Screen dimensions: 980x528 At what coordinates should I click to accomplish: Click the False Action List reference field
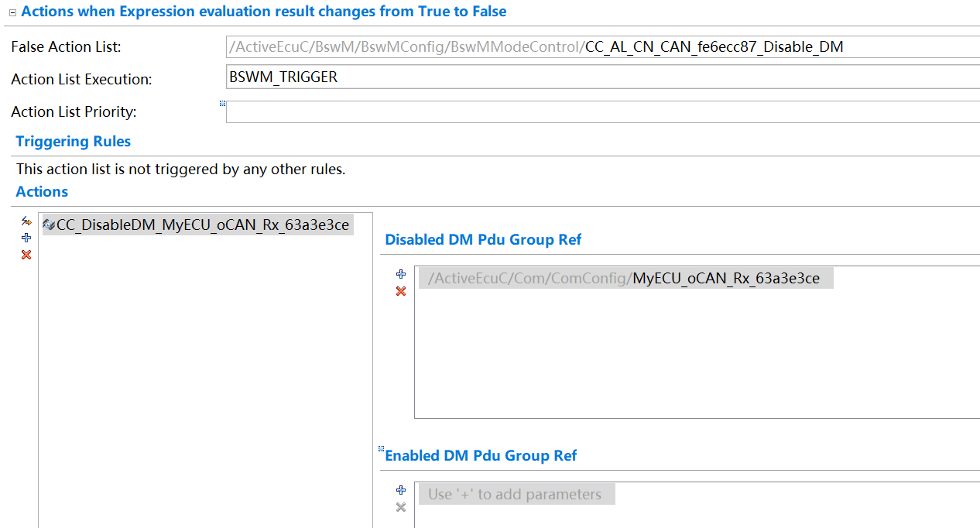click(x=603, y=46)
